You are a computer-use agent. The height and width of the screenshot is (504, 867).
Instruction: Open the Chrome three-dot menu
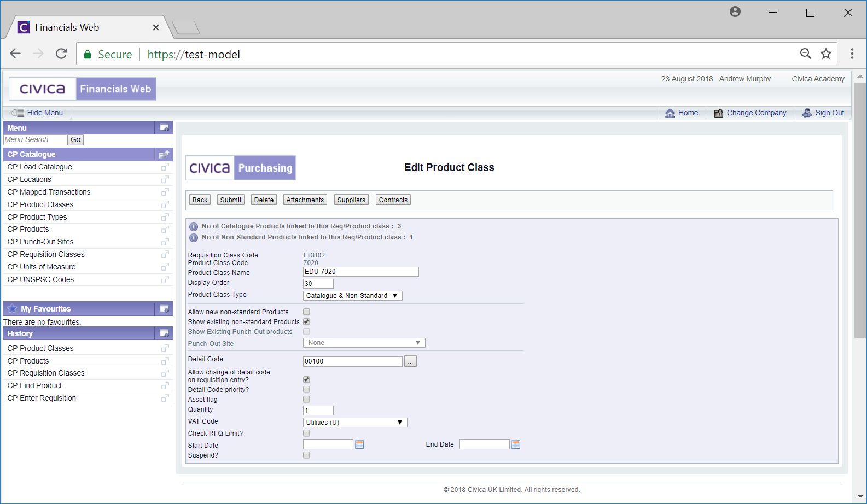pyautogui.click(x=852, y=54)
